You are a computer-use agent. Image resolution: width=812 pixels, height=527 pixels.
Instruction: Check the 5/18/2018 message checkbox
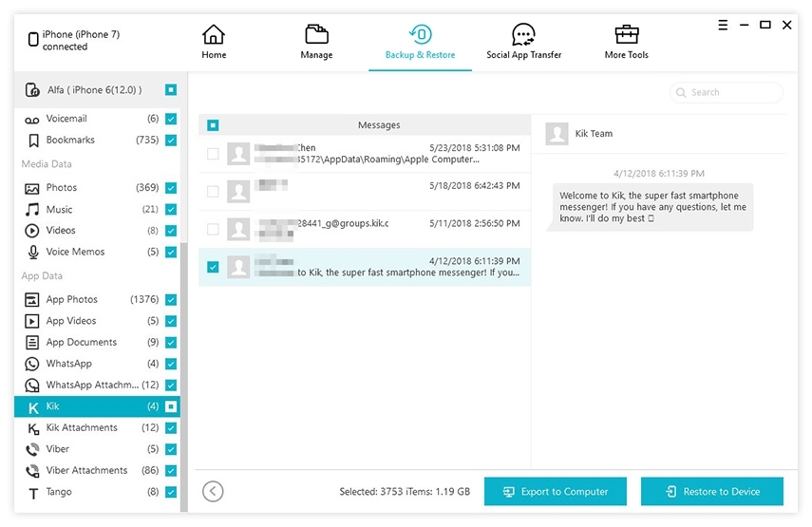213,192
